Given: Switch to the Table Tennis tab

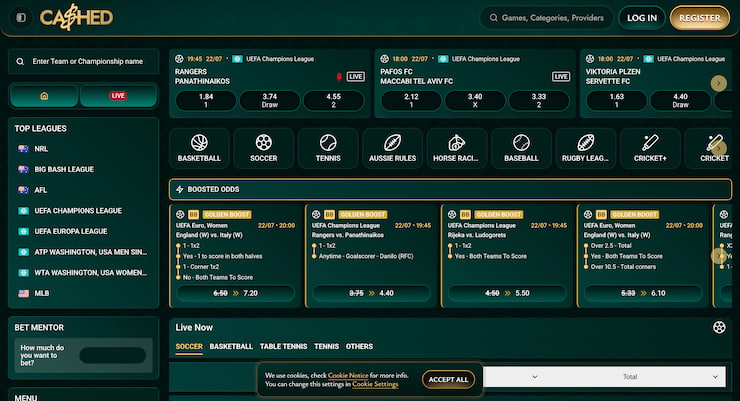Looking at the screenshot, I should tap(283, 346).
